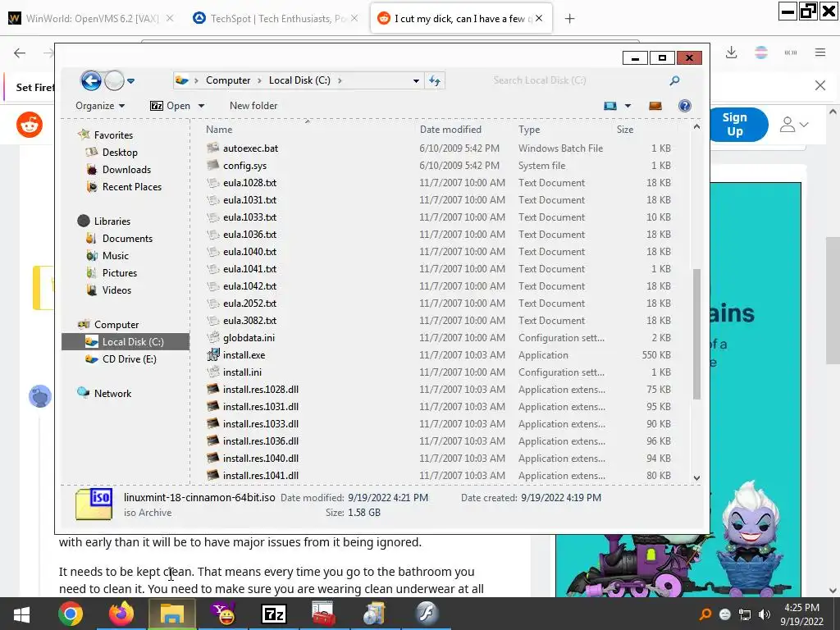
Task: Click the search magnifier icon in Explorer
Action: (674, 80)
